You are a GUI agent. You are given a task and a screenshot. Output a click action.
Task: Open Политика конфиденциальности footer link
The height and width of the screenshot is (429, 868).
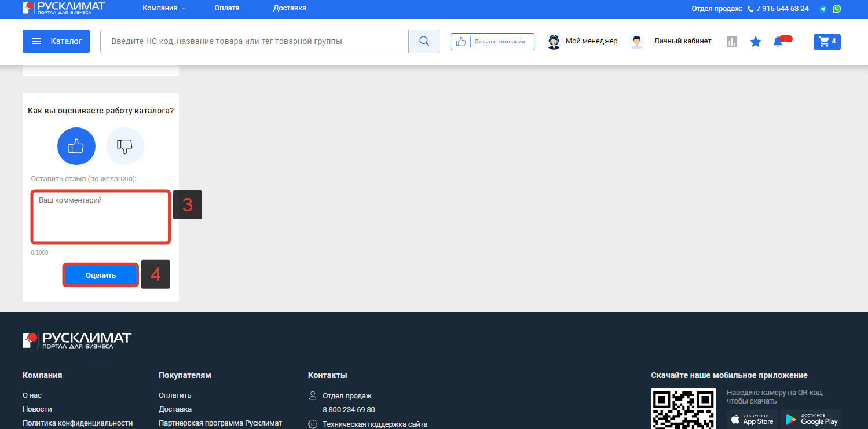click(x=78, y=423)
